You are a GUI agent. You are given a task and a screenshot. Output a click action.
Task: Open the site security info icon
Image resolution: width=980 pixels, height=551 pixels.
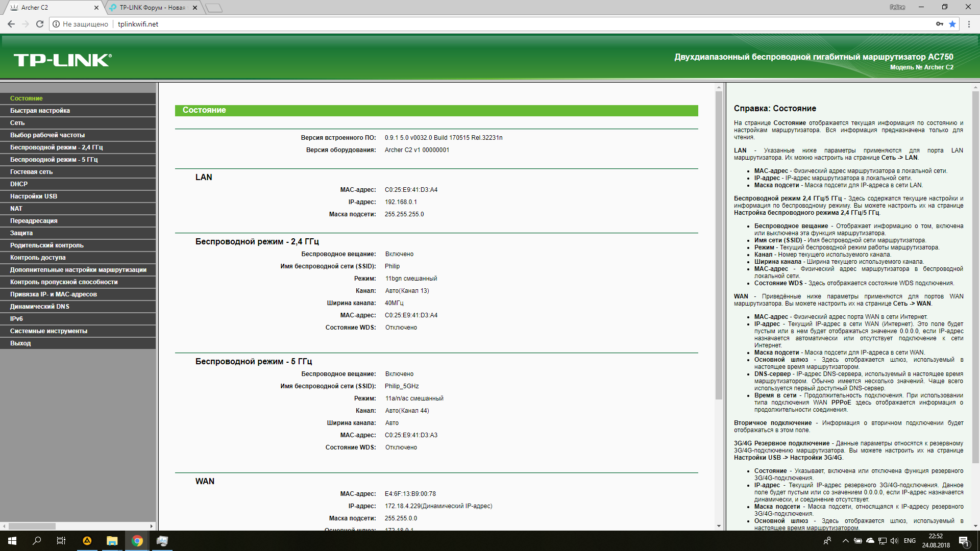[x=56, y=24]
